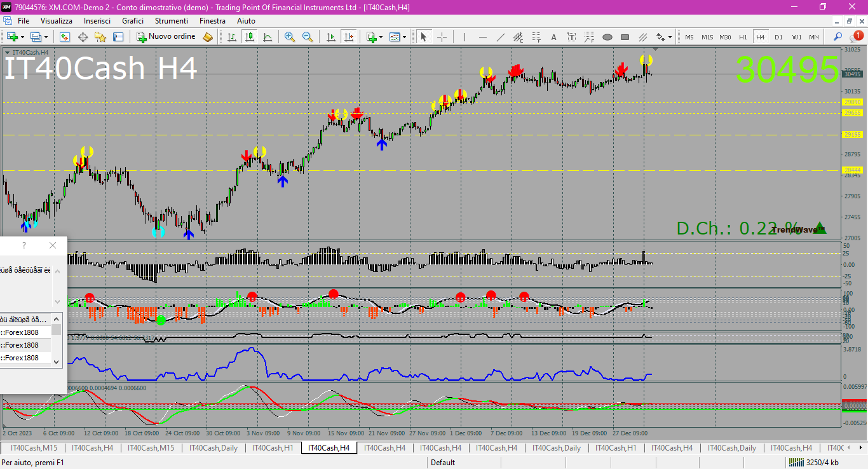Screen dimensions: 868x469
Task: Select the Fibonacci arcs tool
Action: pos(589,37)
